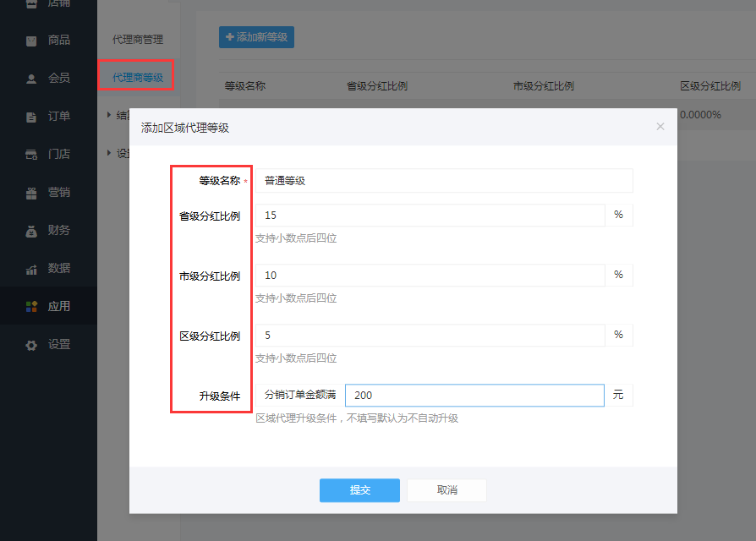This screenshot has height=541, width=756.
Task: Click the % addon beside 市级分红比例
Action: (x=619, y=275)
